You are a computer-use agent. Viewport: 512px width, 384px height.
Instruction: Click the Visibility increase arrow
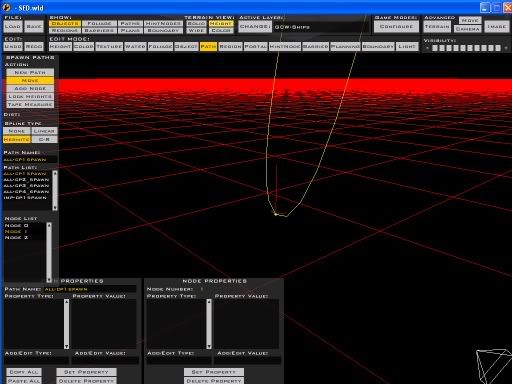506,48
